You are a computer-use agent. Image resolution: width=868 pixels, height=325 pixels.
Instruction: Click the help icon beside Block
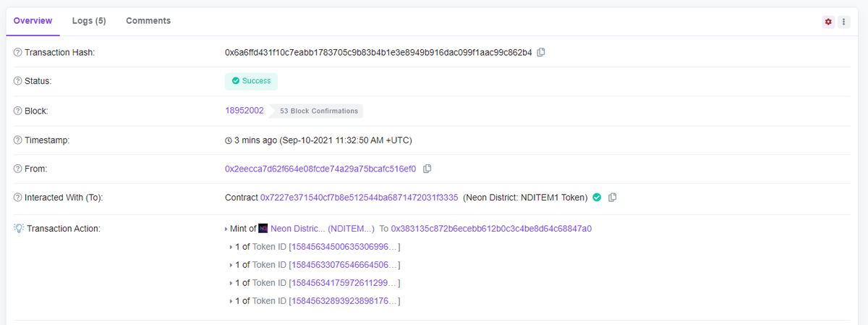(x=18, y=111)
